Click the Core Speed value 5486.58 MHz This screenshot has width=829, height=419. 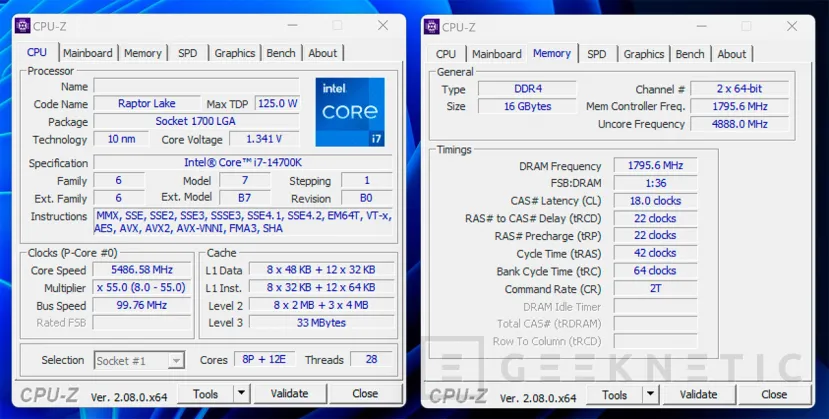tap(142, 269)
